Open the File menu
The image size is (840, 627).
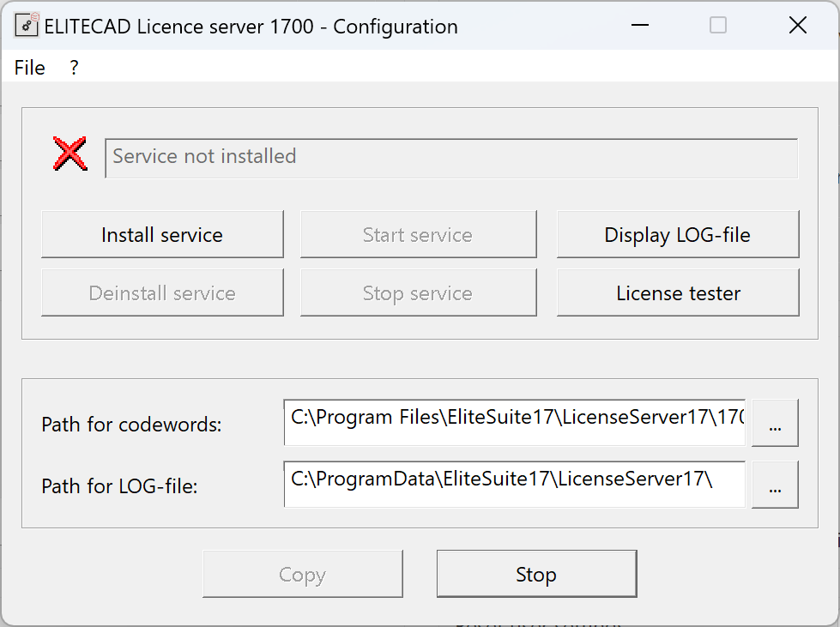[29, 68]
